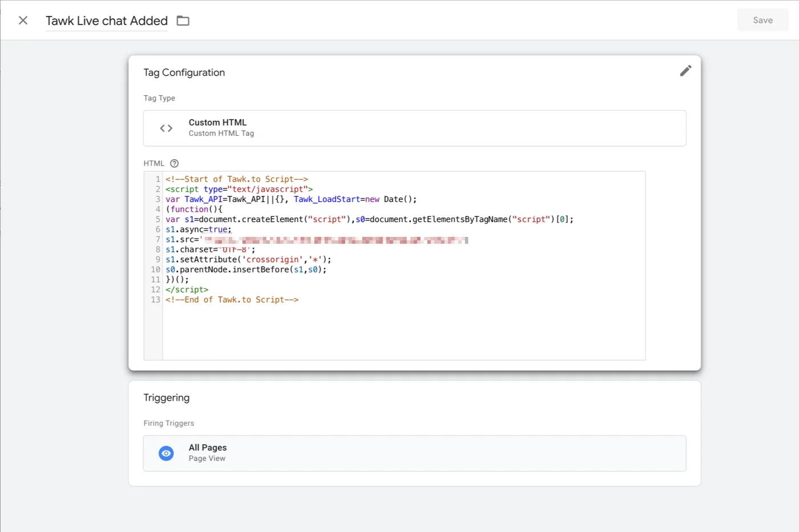Click the script type="text/javascript" line

pos(239,189)
